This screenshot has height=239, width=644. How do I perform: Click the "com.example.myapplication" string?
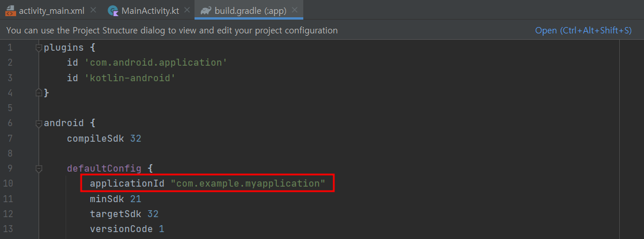(248, 184)
